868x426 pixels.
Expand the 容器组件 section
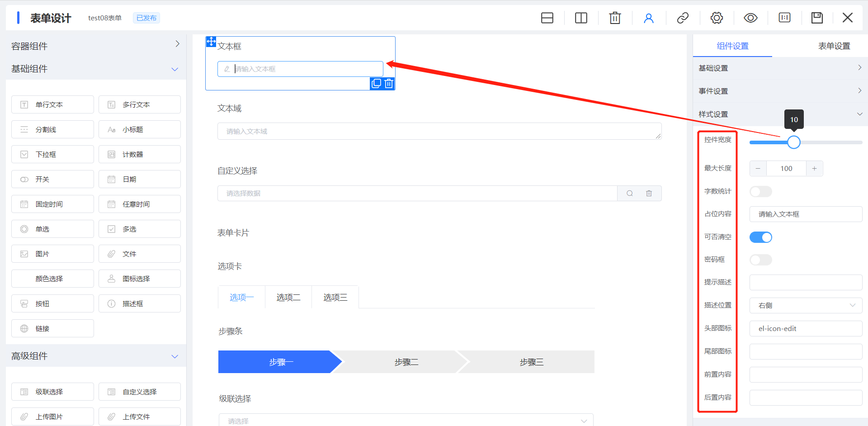pos(96,46)
